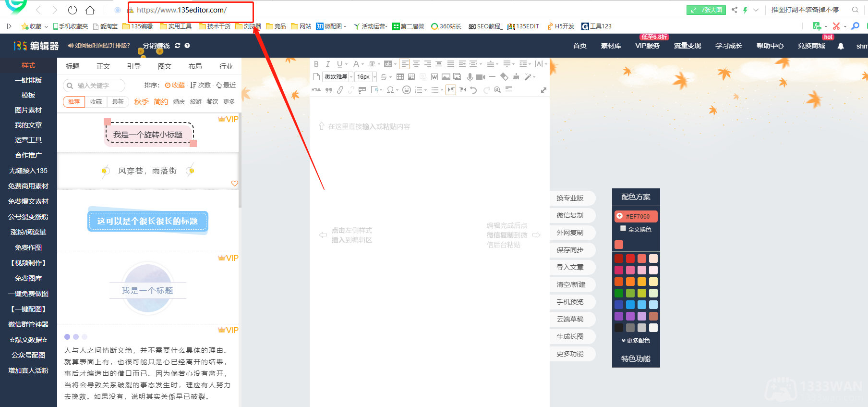Switch to the 图文 style tab
The image size is (868, 407).
coord(165,66)
